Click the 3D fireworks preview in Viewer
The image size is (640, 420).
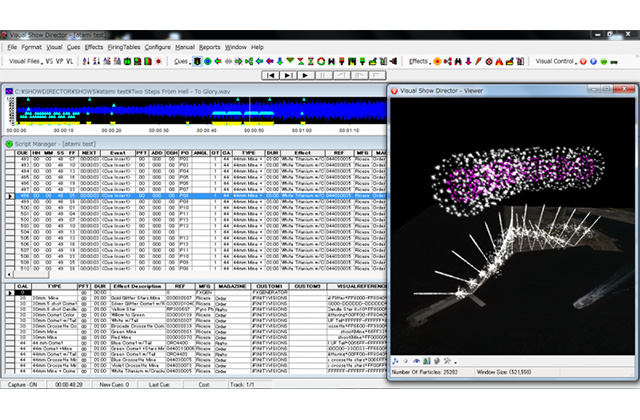point(512,226)
